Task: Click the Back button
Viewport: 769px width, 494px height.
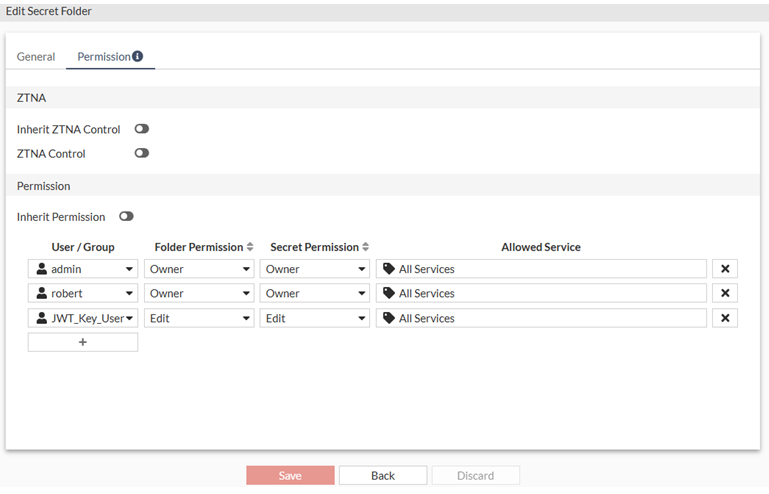Action: pos(383,476)
